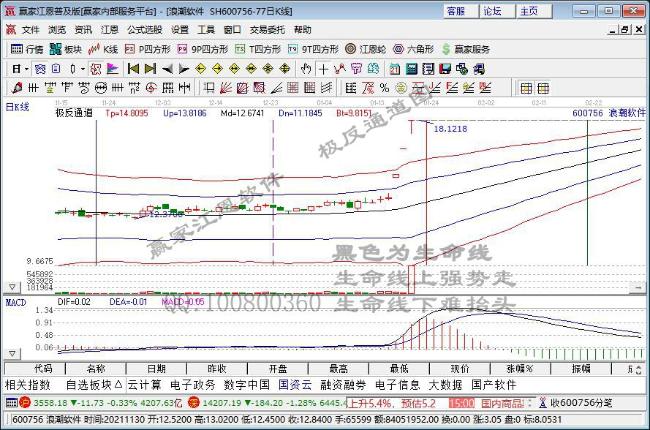Jump to first record arrow icon
This screenshot has height=430, width=650.
(133, 69)
